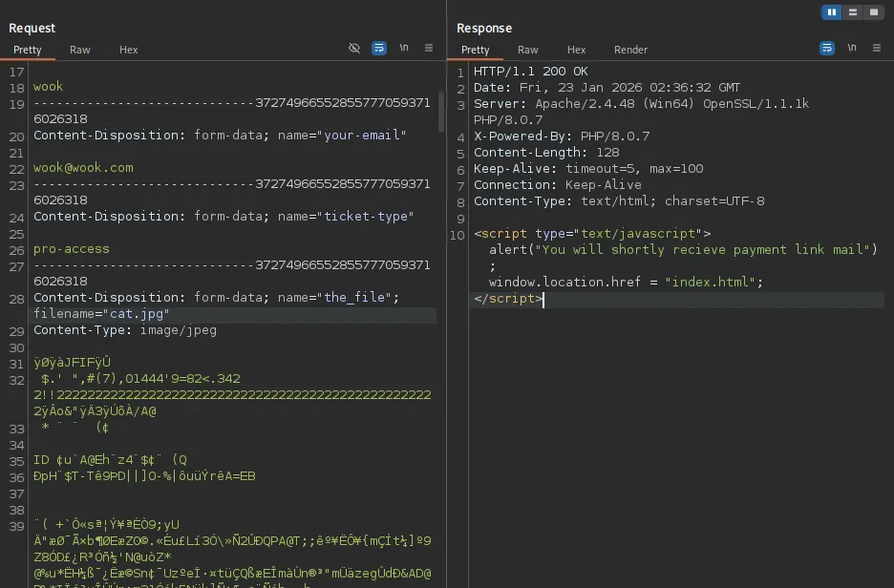Click the closing </script> line in response
Screen dimensions: 894x588
[508, 299]
